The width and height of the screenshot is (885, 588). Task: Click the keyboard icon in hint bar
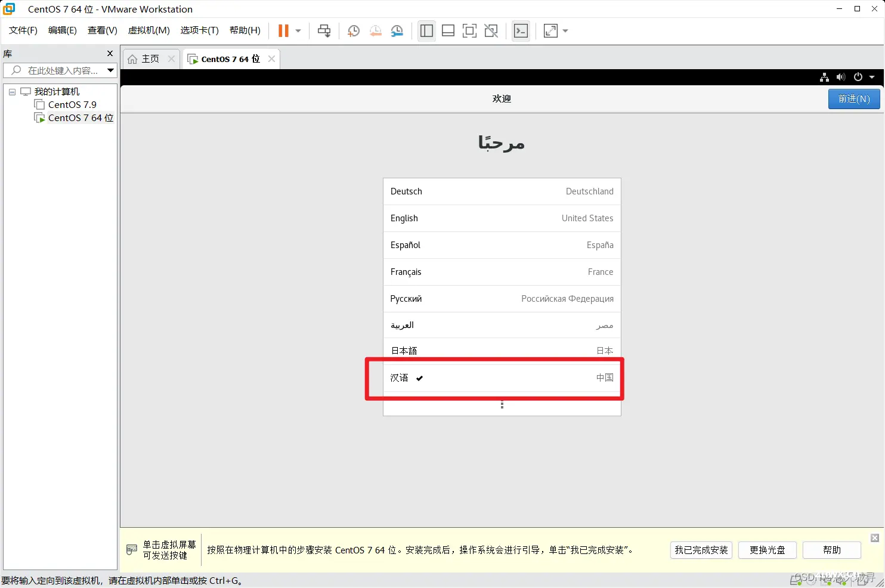click(x=132, y=550)
